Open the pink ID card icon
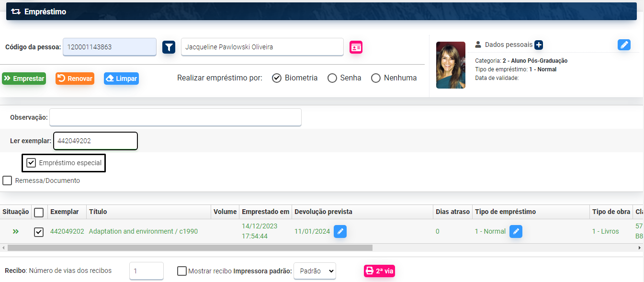The height and width of the screenshot is (282, 644). [356, 47]
